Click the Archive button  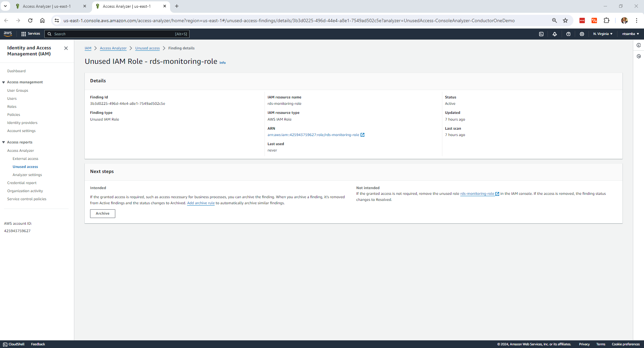pyautogui.click(x=103, y=214)
